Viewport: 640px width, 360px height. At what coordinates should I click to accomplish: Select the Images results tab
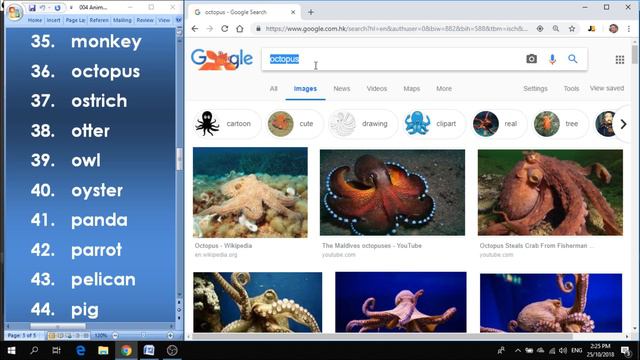tap(305, 89)
